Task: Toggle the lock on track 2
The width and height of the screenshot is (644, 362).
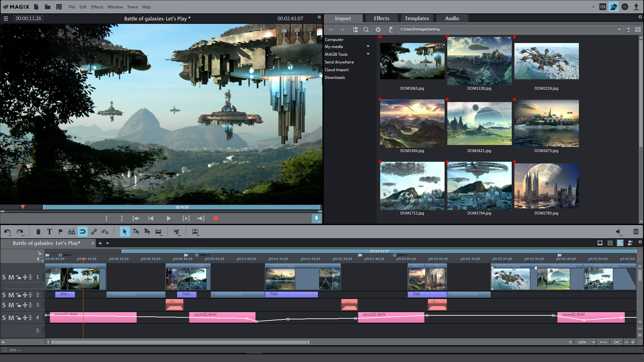Action: (x=18, y=295)
